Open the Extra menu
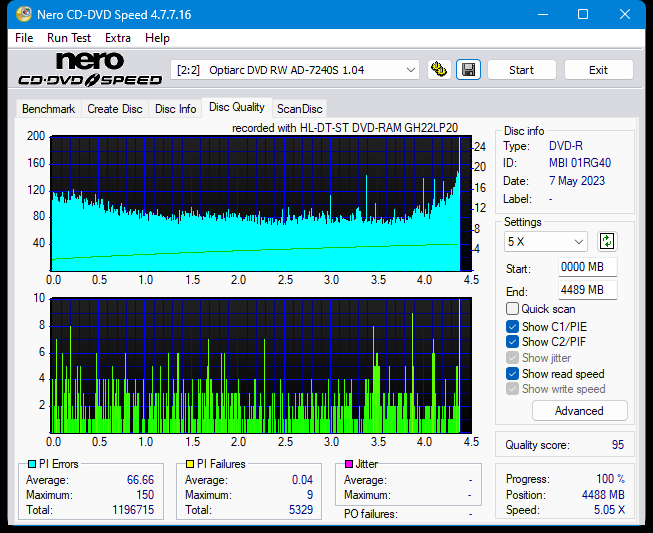This screenshot has width=653, height=533. pyautogui.click(x=117, y=38)
